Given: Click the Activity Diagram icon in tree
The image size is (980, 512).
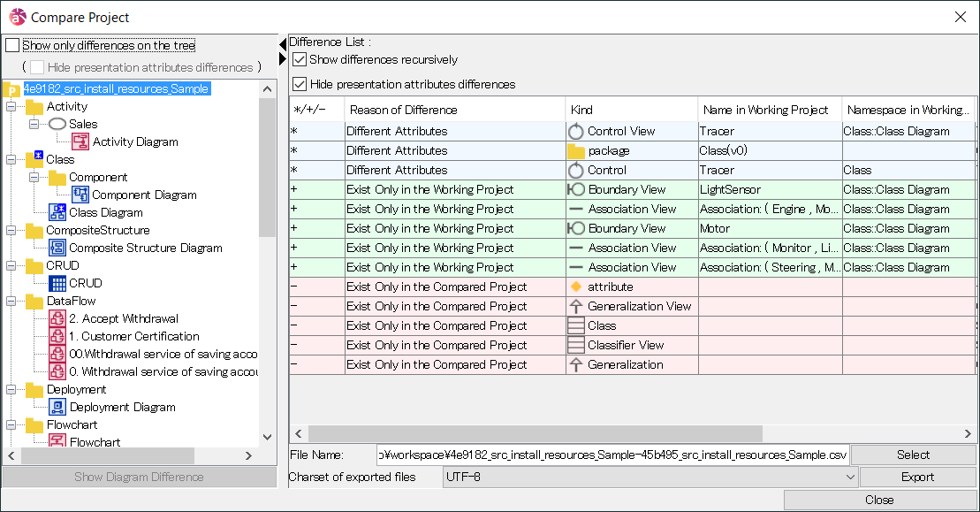Looking at the screenshot, I should click(x=80, y=141).
